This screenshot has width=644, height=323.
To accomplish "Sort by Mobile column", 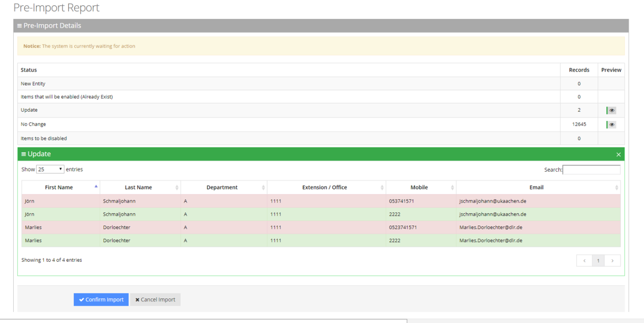I will coord(419,187).
